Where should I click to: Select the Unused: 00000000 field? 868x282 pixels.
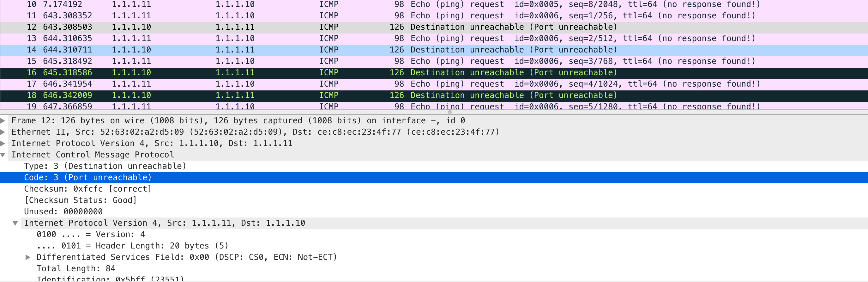click(x=434, y=212)
